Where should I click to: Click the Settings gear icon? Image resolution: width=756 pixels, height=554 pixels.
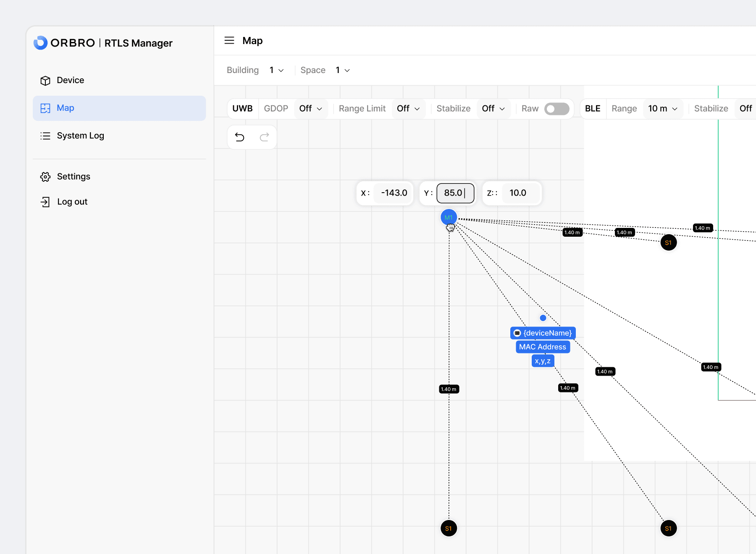point(45,177)
